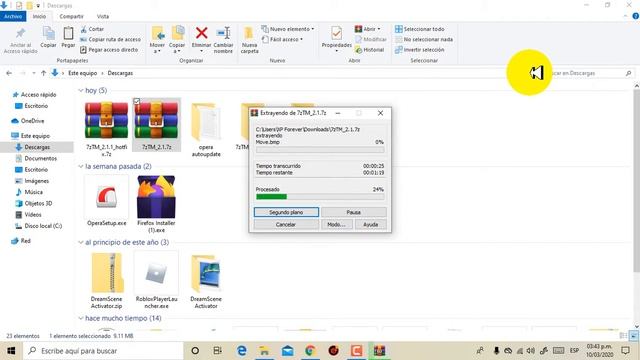The width and height of the screenshot is (640, 360).
Task: Open recent locations dropdown near back arrows
Action: click(x=33, y=73)
